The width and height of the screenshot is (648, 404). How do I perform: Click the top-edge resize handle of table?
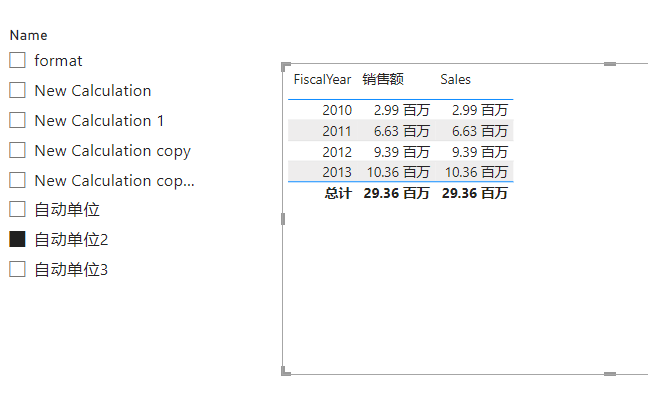610,64
